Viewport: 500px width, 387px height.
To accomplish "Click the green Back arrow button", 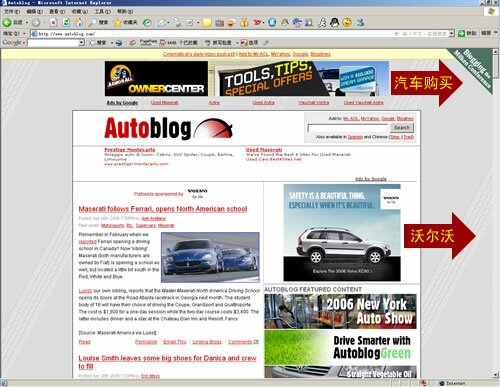I will 7,23.
